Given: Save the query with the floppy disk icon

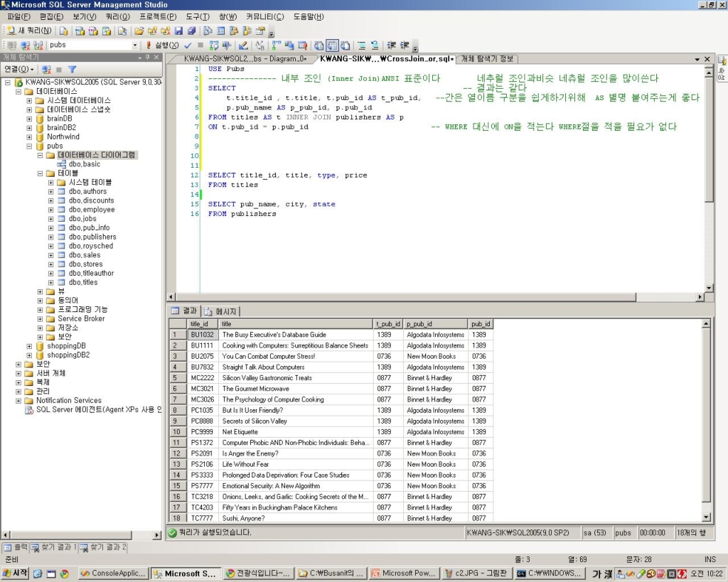Looking at the screenshot, I should click(x=178, y=31).
